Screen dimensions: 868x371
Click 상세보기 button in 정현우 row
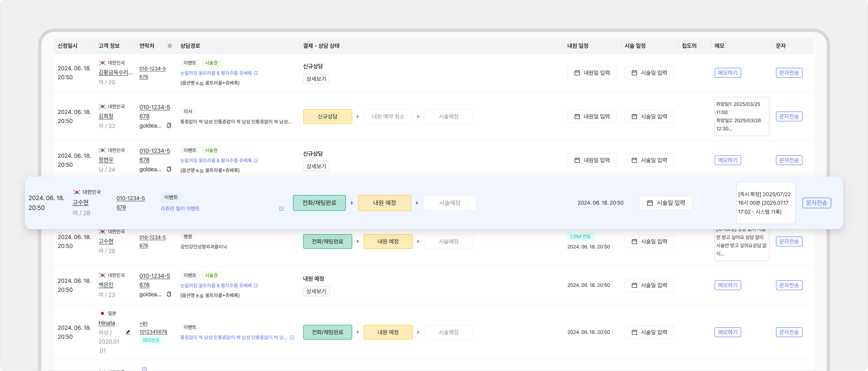pyautogui.click(x=316, y=166)
